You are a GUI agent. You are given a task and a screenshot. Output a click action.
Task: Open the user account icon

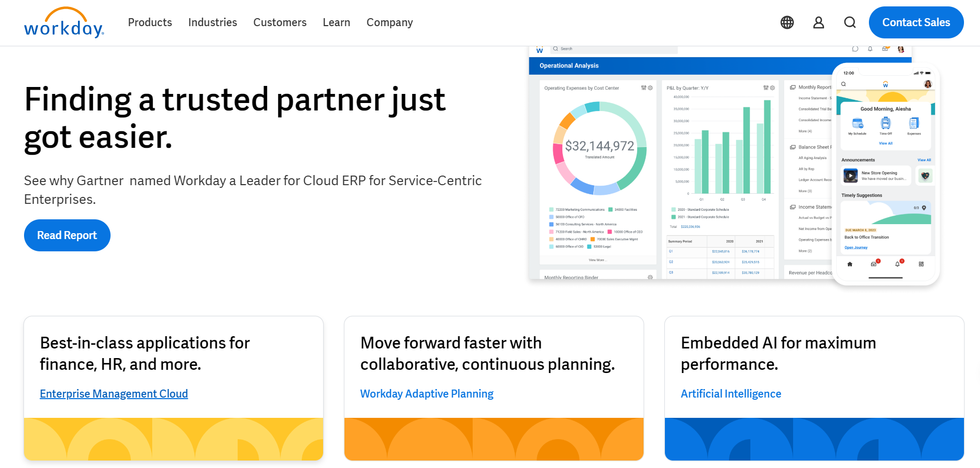point(819,22)
